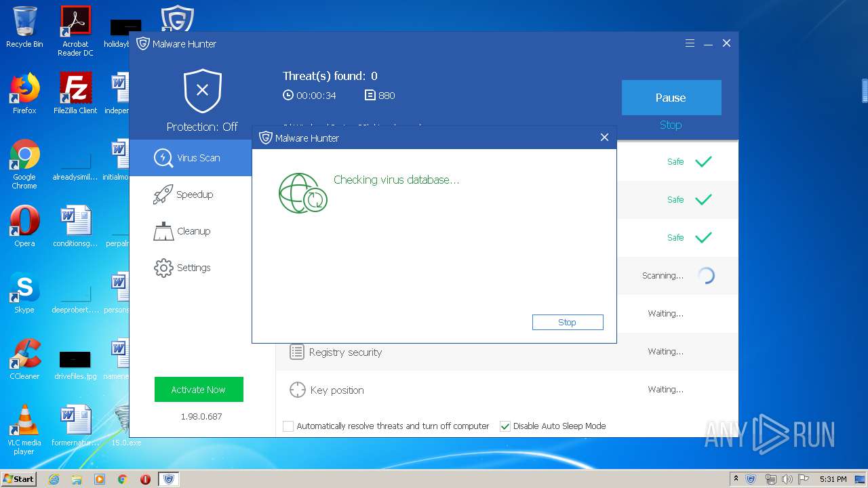
Task: Click the Protection Off shield icon
Action: [x=202, y=90]
